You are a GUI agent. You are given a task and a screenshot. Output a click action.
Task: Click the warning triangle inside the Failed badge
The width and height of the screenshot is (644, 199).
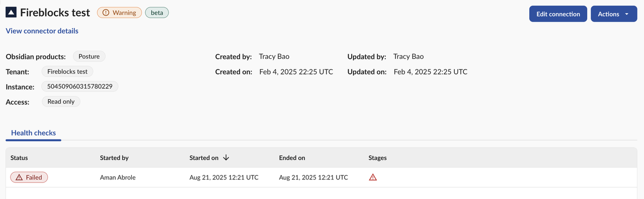click(19, 177)
